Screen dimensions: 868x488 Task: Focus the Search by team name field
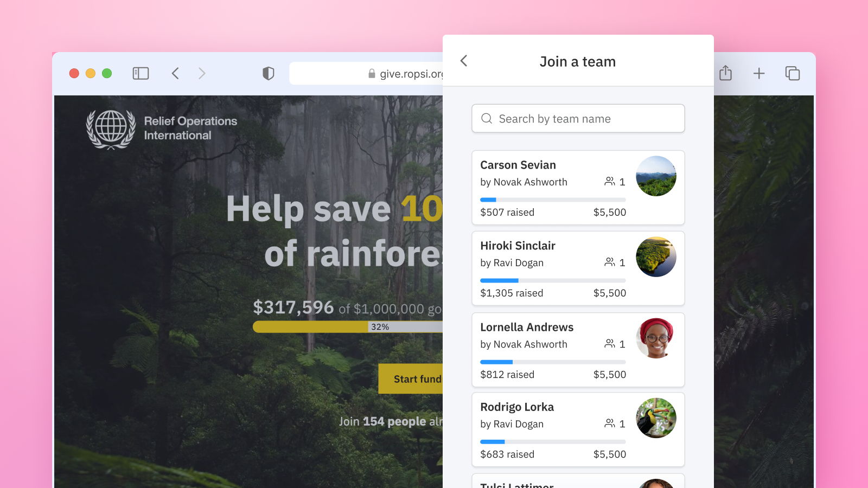(578, 118)
